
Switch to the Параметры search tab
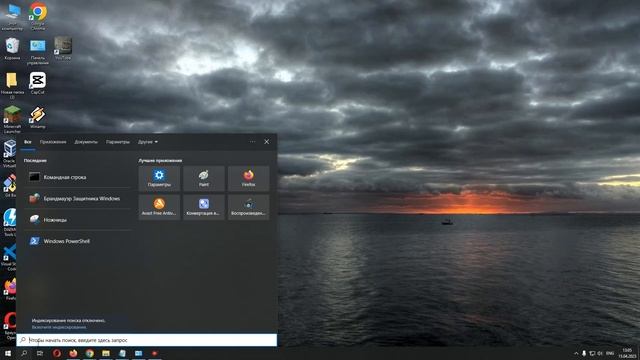coord(118,142)
